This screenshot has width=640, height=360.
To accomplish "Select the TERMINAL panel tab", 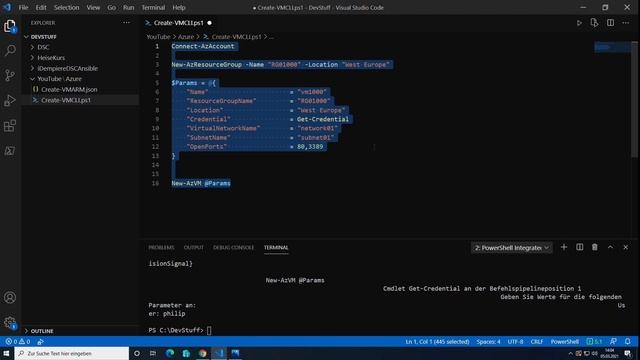I will pyautogui.click(x=276, y=247).
